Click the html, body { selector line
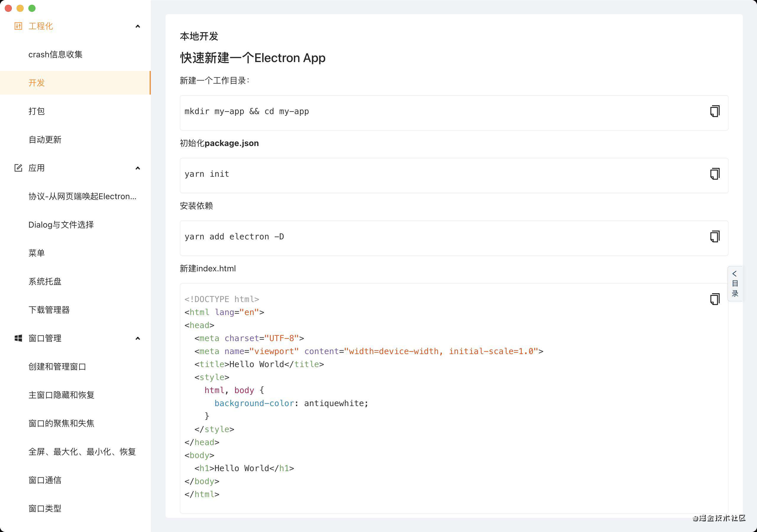Viewport: 757px width, 532px height. pos(234,390)
